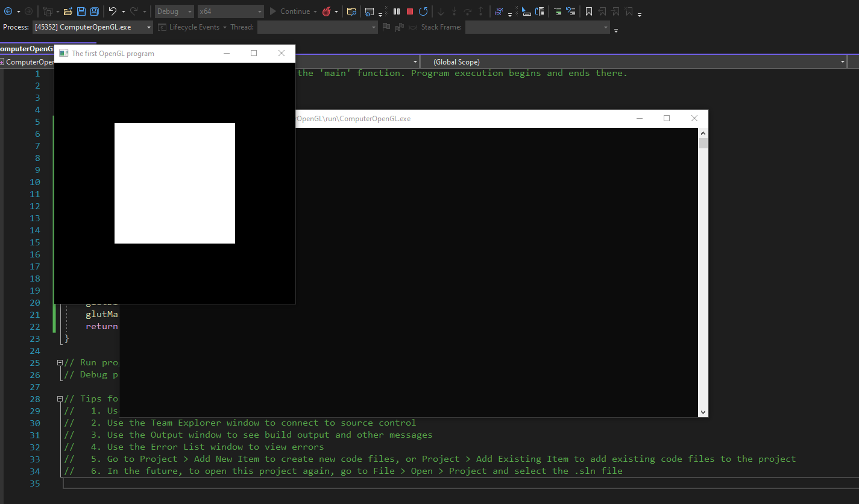Open the Stack Frame combo box
859x504 pixels.
click(x=538, y=27)
